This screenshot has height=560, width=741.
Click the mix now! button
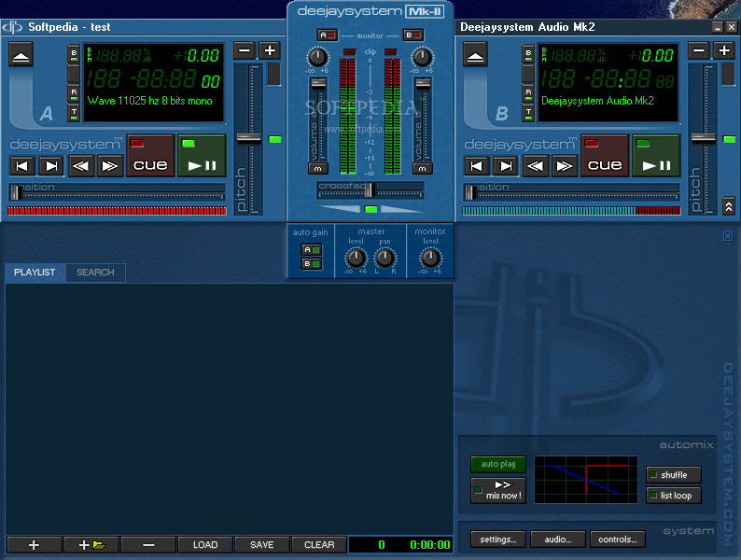(498, 491)
